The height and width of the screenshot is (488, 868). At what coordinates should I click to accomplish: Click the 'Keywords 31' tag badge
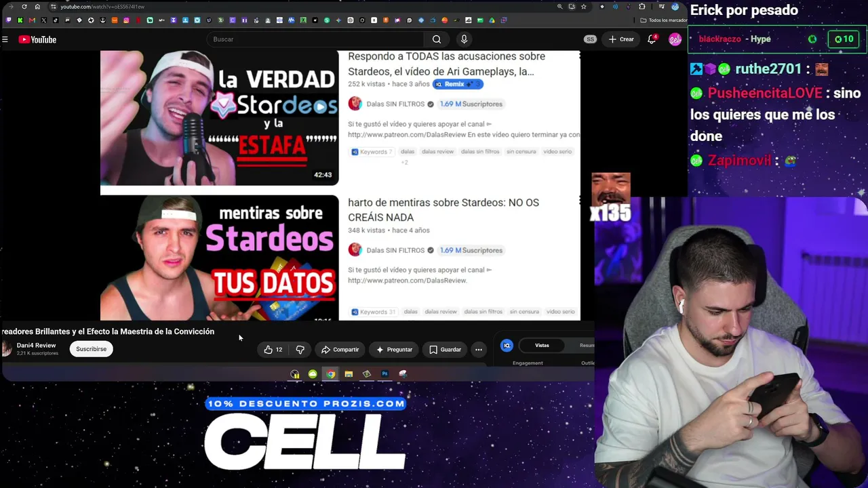(373, 312)
